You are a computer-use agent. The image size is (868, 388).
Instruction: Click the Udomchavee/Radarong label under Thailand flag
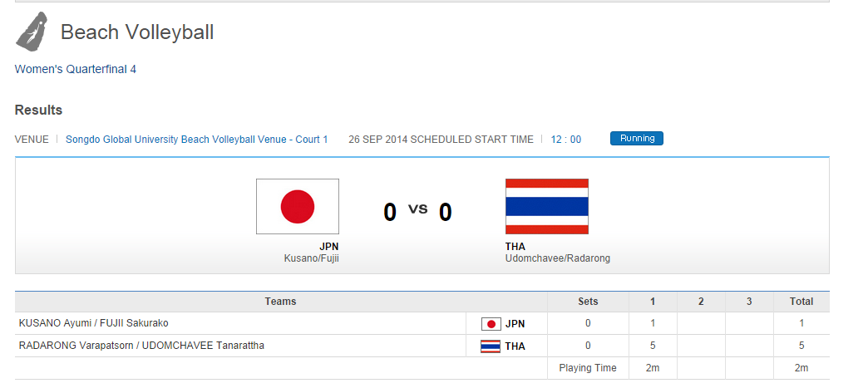pyautogui.click(x=558, y=258)
